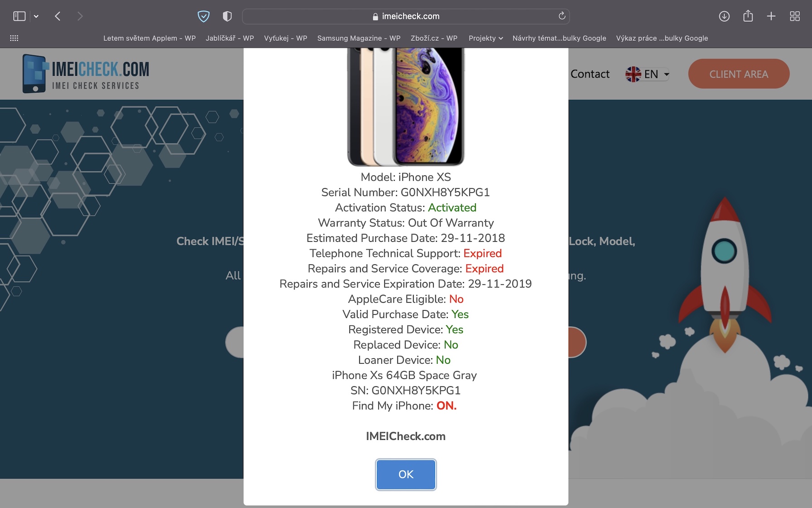Click the imeicheck.com address bar
The height and width of the screenshot is (508, 812).
pyautogui.click(x=406, y=16)
